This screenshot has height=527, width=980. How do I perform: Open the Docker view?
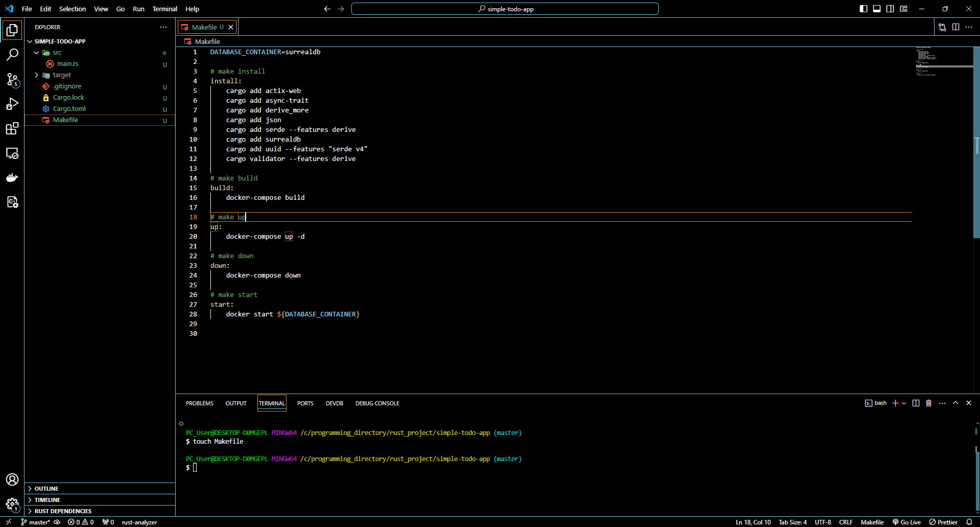pos(12,177)
